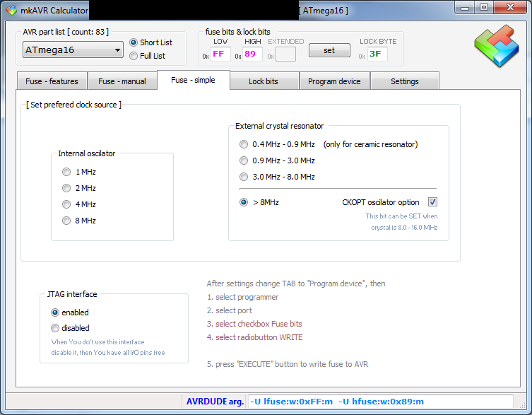Switch to the Fuse - features tab

[52, 81]
